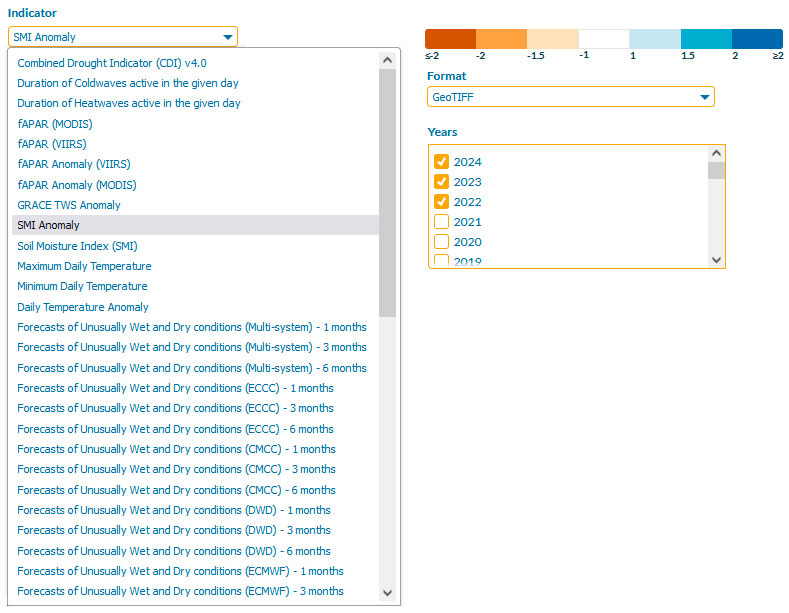Check the 2021 year checkbox
The image size is (789, 613).
(441, 222)
